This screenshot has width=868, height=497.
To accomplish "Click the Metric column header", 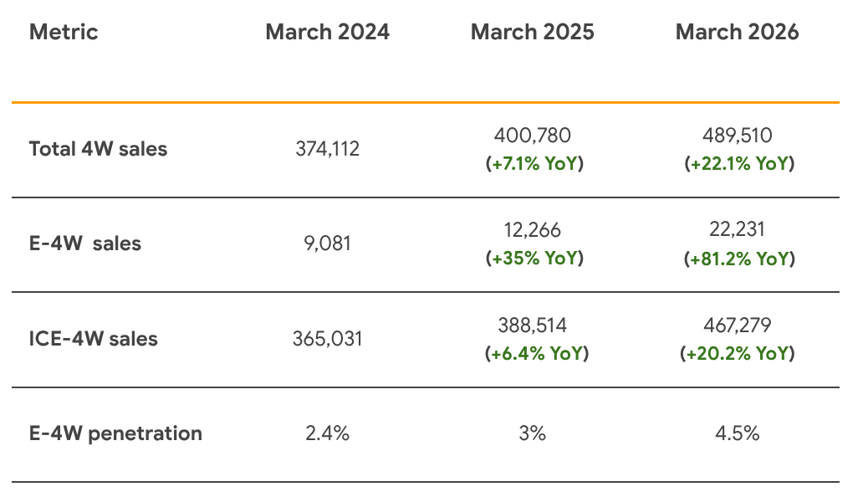I will coord(64,33).
